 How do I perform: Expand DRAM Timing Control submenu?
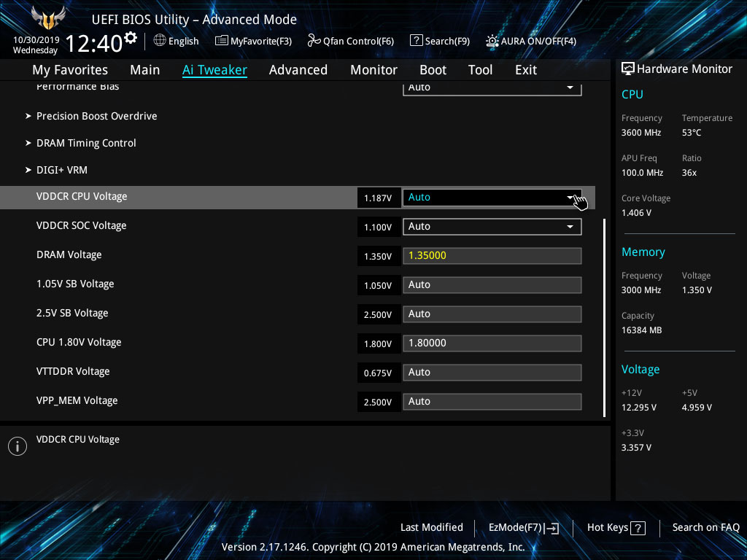coord(86,144)
